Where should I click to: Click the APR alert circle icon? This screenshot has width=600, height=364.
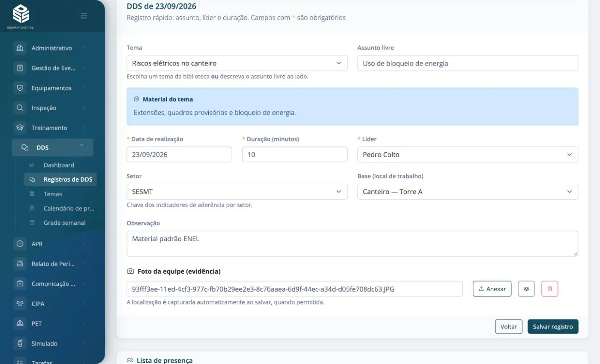click(x=20, y=244)
